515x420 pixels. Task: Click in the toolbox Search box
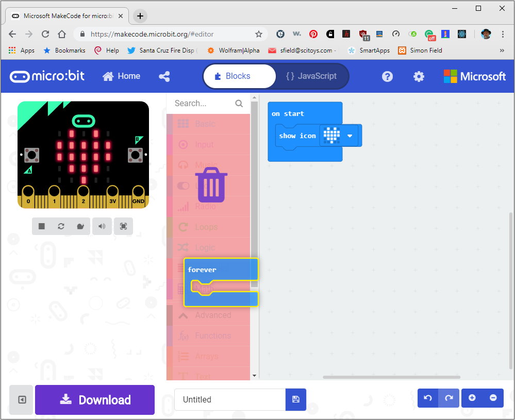204,104
